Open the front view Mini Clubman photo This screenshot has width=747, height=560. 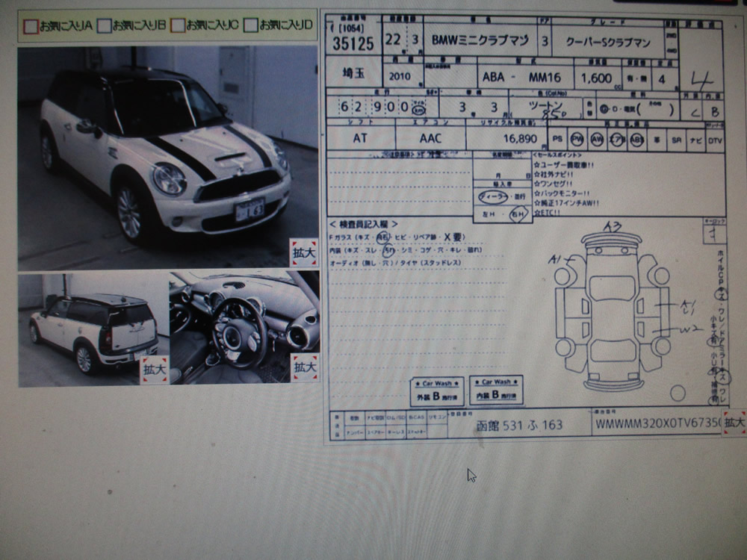pyautogui.click(x=167, y=158)
